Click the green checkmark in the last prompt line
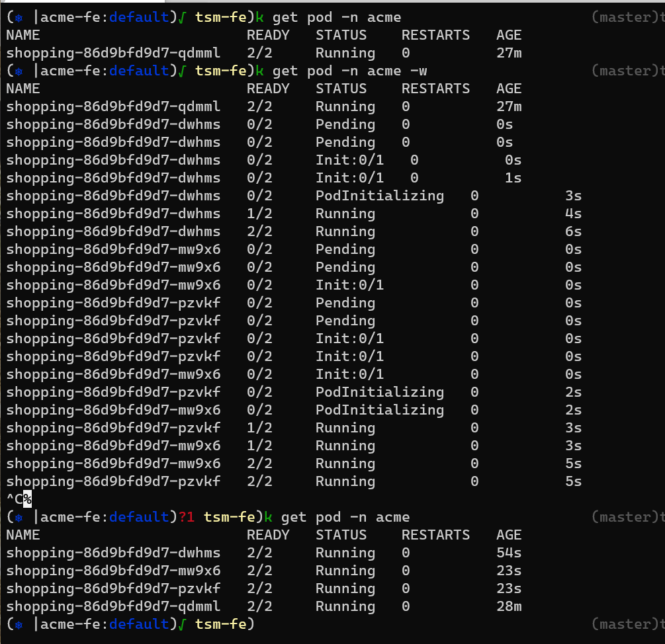665x644 pixels. (180, 624)
